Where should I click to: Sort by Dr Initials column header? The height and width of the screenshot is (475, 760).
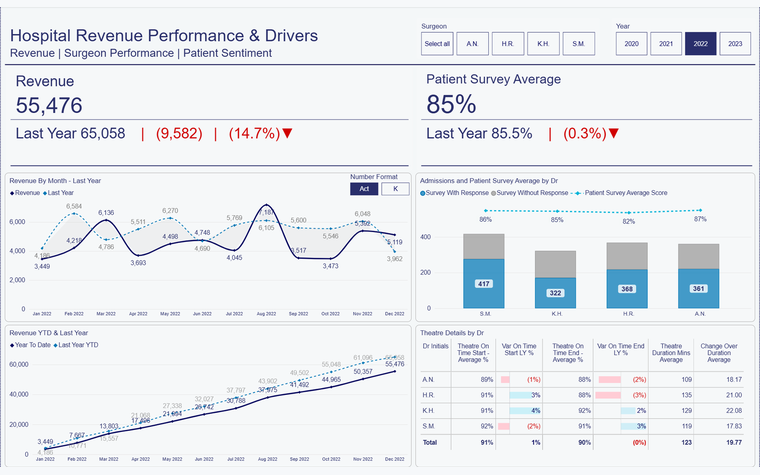tap(435, 346)
